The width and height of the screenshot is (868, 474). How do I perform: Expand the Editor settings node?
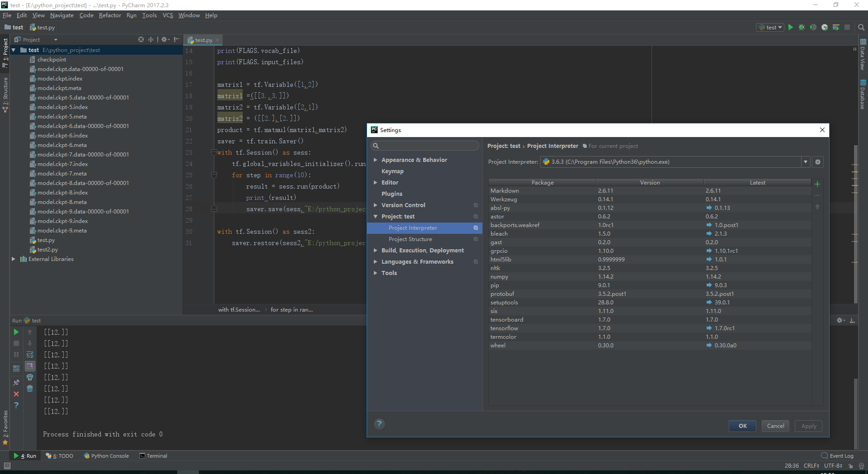coord(375,182)
